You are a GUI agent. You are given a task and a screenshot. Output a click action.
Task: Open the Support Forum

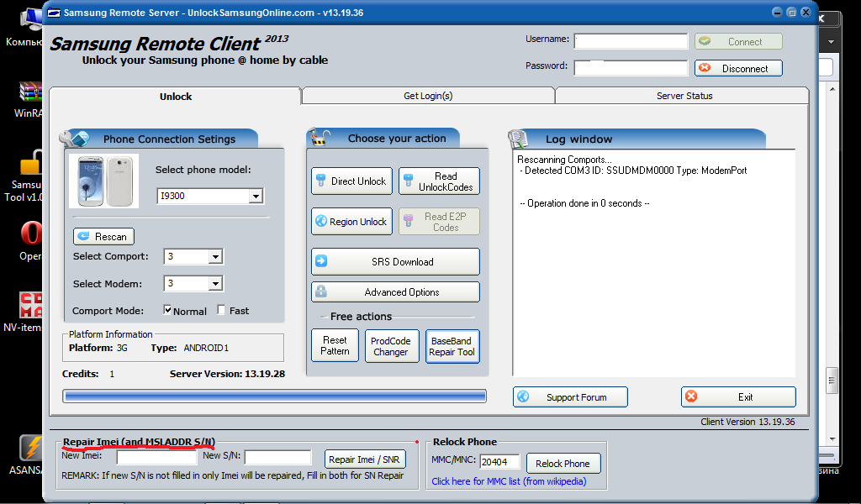pyautogui.click(x=571, y=397)
